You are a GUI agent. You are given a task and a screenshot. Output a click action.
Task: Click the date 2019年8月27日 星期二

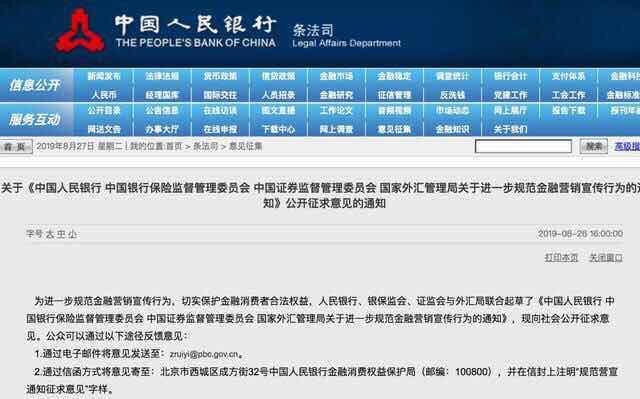pos(80,146)
